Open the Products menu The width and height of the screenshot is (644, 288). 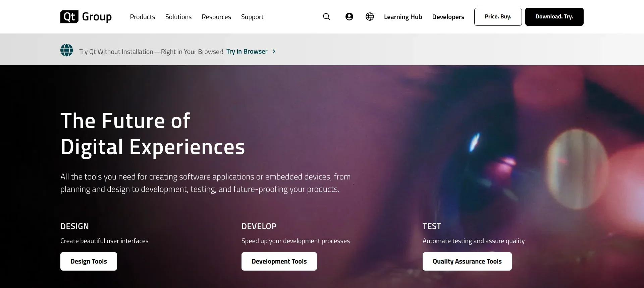click(143, 17)
